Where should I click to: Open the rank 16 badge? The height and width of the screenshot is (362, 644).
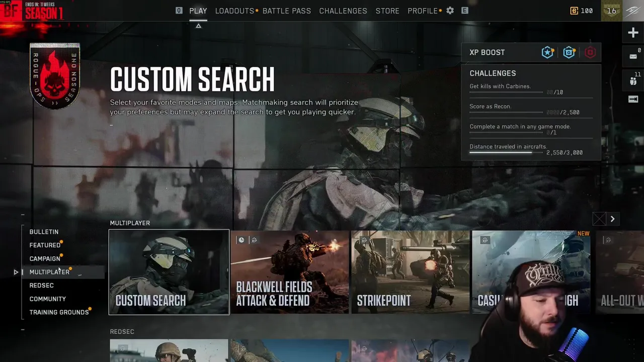(x=612, y=11)
